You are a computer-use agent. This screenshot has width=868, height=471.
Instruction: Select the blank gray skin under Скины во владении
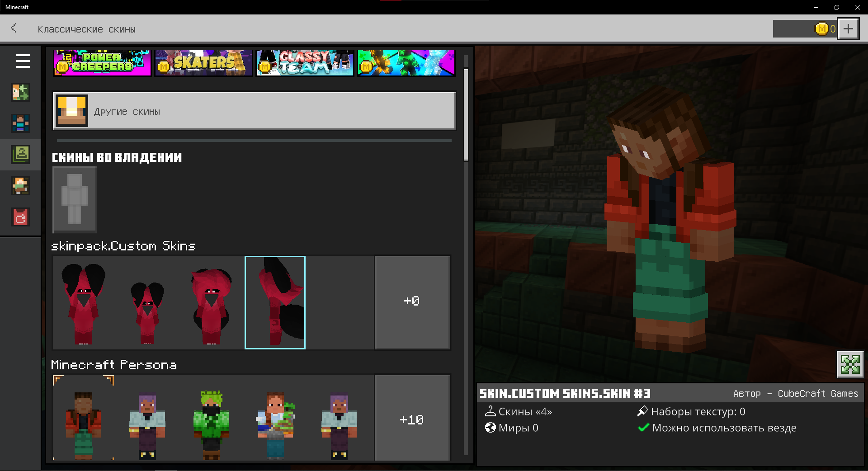coord(75,199)
